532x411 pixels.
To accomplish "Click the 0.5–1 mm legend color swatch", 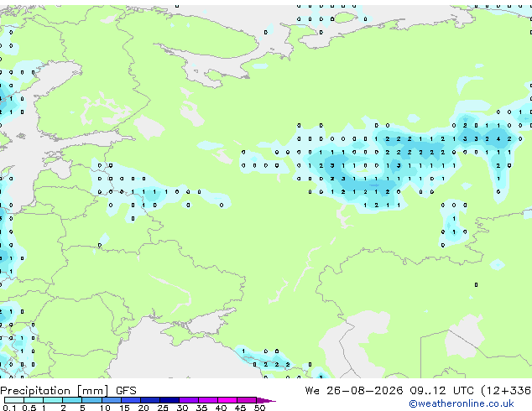I will click(x=34, y=400).
